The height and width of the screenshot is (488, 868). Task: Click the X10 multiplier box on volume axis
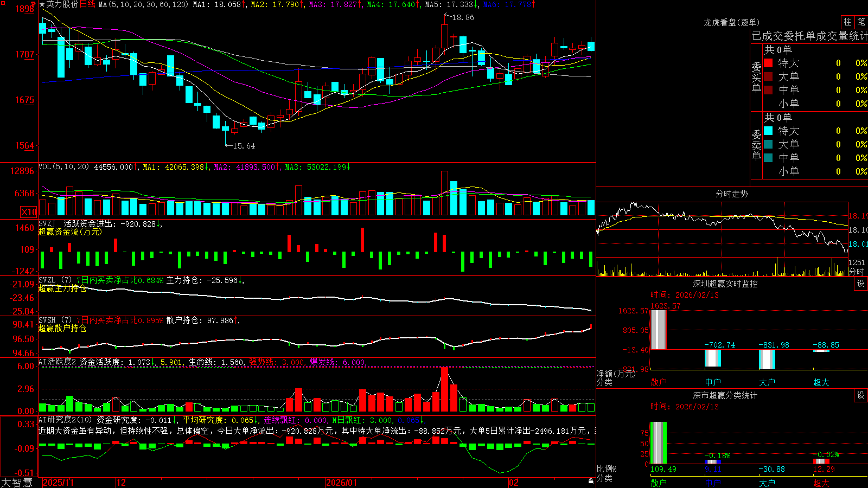coord(29,212)
